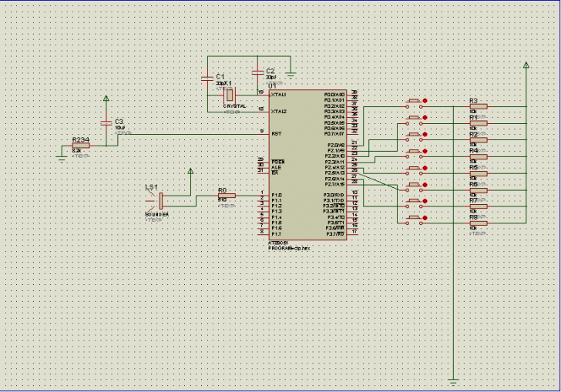The image size is (561, 392).
Task: Click the P1.0 pin label
Action: tap(276, 196)
